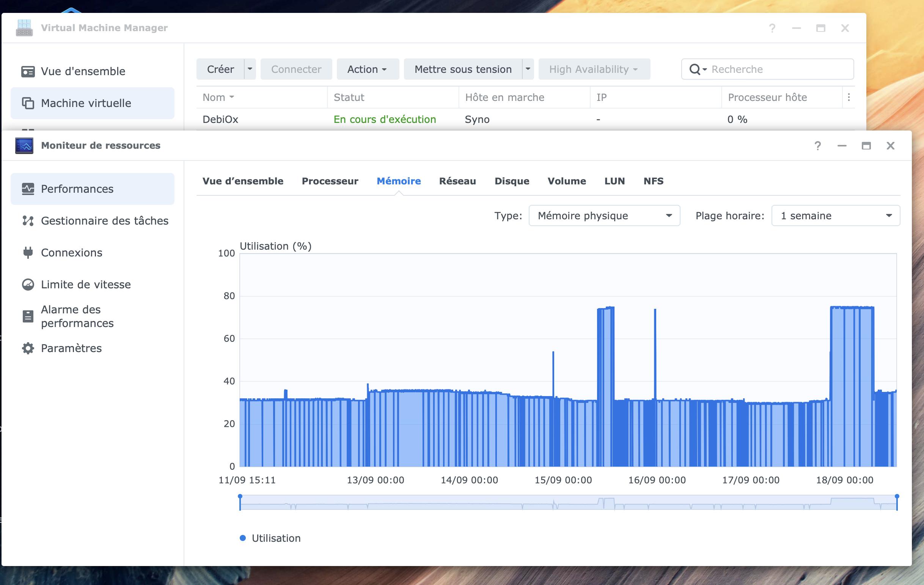The image size is (924, 585).
Task: Click the Créer dropdown arrow
Action: (x=250, y=69)
